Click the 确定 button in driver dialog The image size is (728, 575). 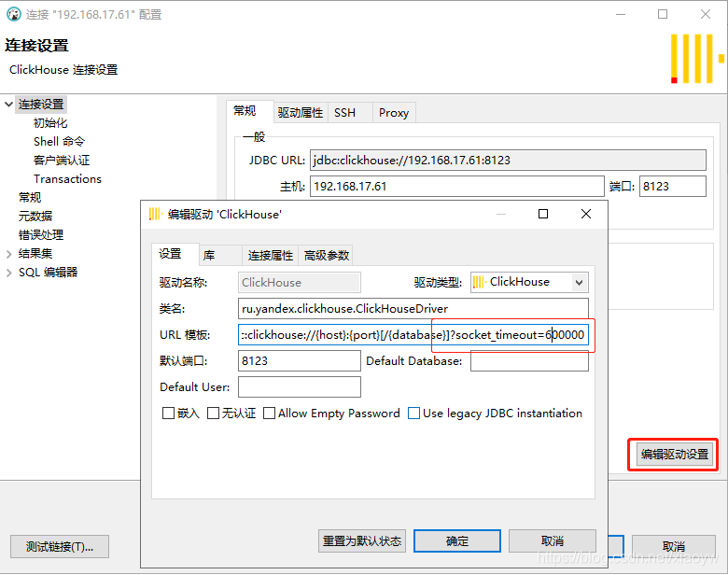(457, 541)
